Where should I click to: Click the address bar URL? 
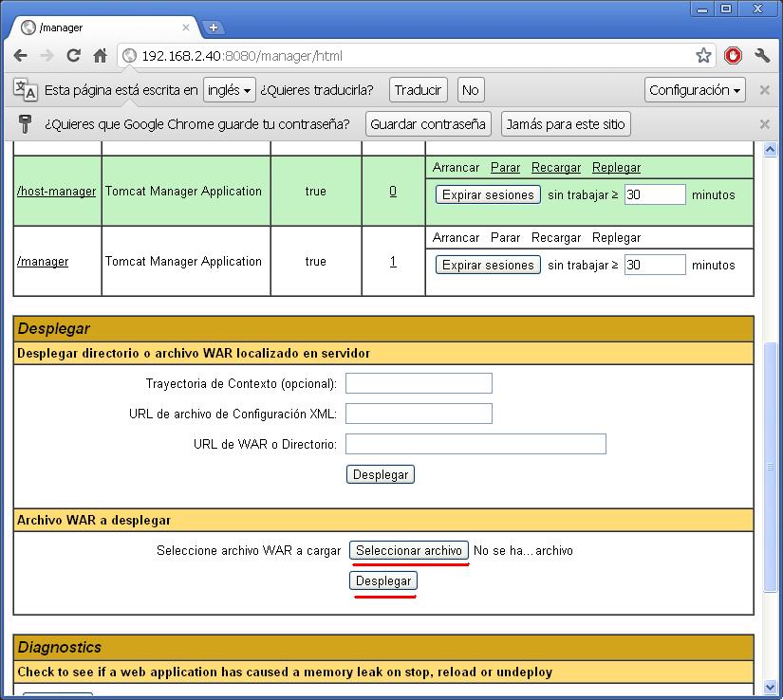(x=242, y=56)
